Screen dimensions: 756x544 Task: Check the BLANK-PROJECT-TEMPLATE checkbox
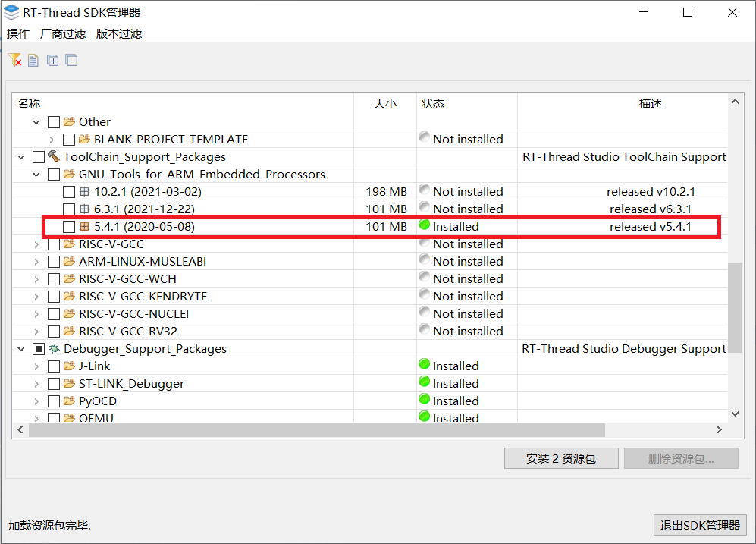[x=69, y=140]
